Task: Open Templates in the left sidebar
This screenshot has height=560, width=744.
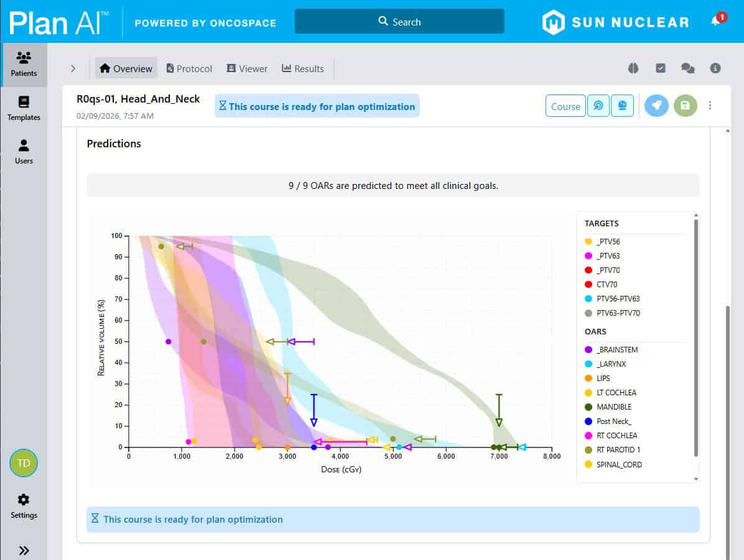Action: click(x=24, y=108)
